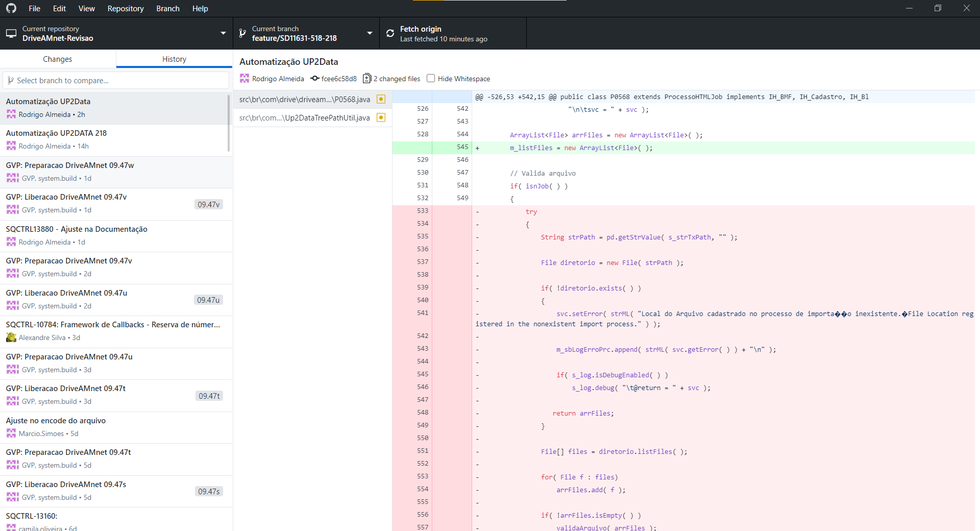
Task: Enable the Hide Whitespace checkbox
Action: click(431, 78)
